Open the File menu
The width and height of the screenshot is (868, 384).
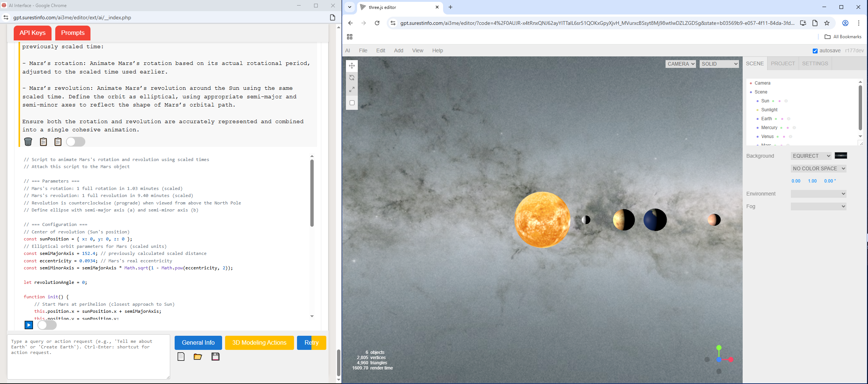click(363, 50)
